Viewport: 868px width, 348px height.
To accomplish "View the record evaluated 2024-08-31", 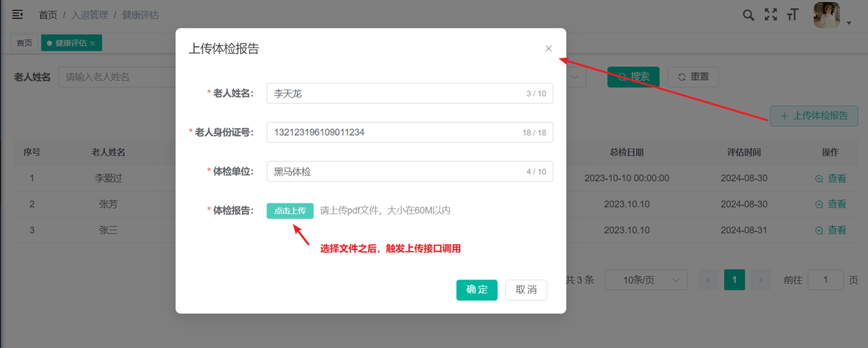I will pos(831,230).
